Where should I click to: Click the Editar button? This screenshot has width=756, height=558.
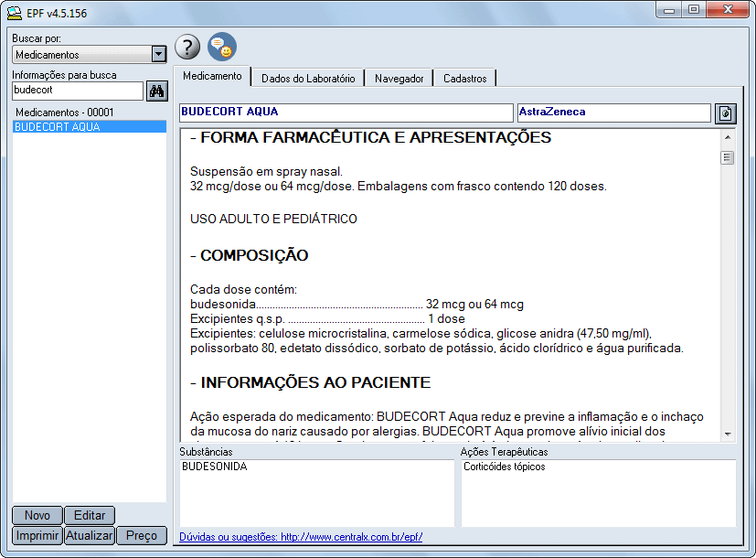pos(90,516)
